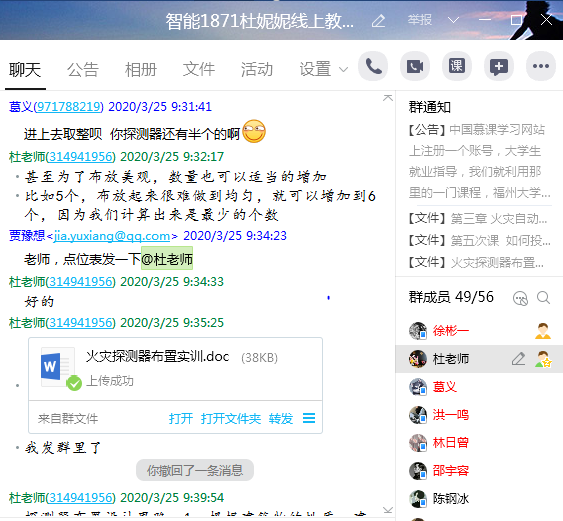The width and height of the screenshot is (563, 521).
Task: Expand the 设置 dropdown tab
Action: tap(324, 69)
